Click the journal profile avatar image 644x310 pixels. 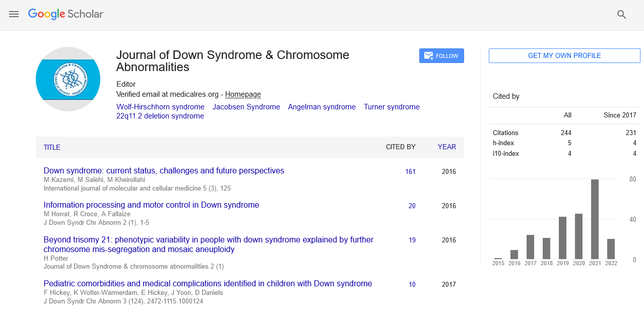(x=68, y=79)
